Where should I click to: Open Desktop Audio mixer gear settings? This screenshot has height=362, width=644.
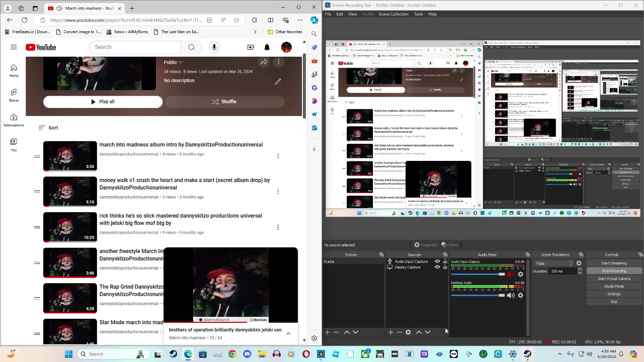(521, 295)
